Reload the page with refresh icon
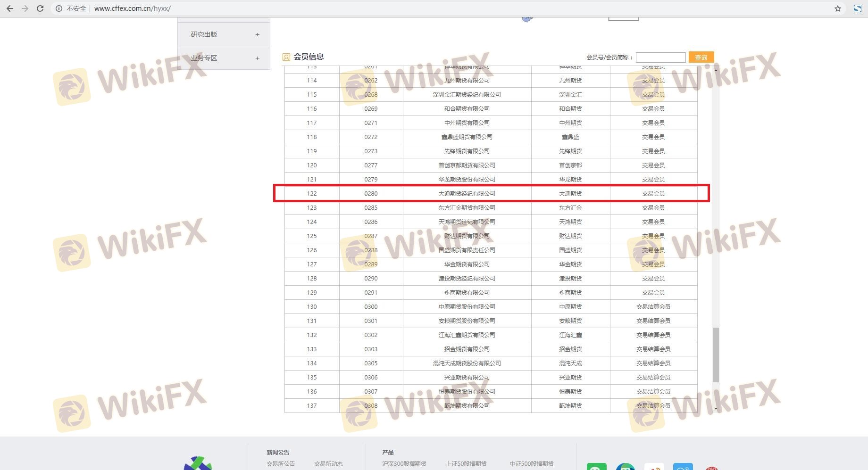Image resolution: width=868 pixels, height=470 pixels. (x=40, y=8)
